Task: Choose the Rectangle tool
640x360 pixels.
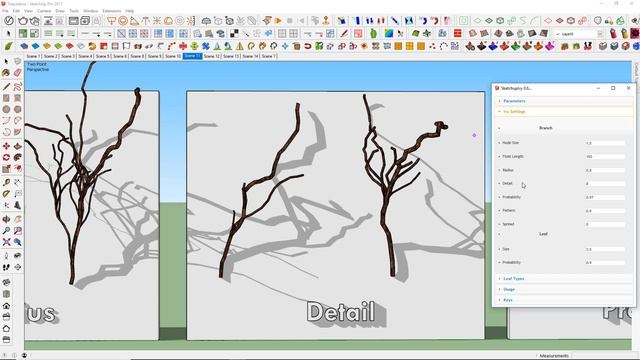Action: click(x=6, y=98)
